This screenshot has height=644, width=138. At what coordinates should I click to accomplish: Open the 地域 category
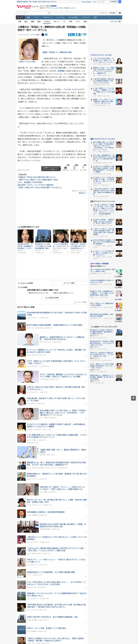pyautogui.click(x=85, y=21)
